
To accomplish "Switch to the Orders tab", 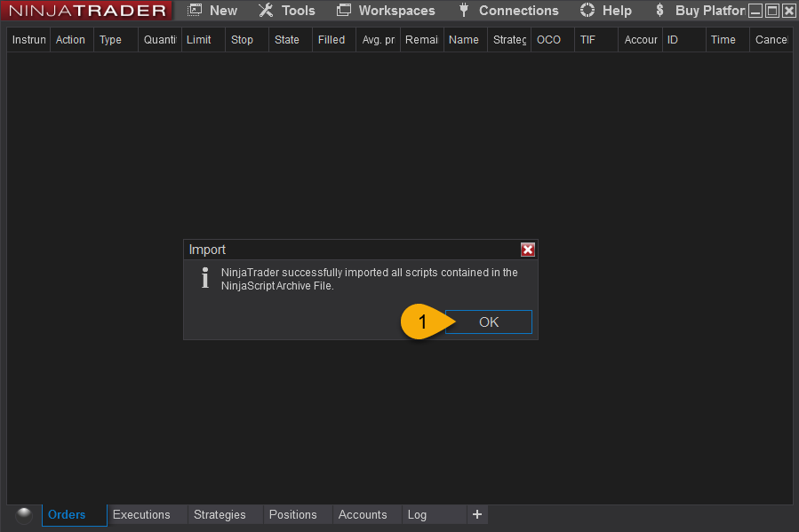I will coord(75,515).
